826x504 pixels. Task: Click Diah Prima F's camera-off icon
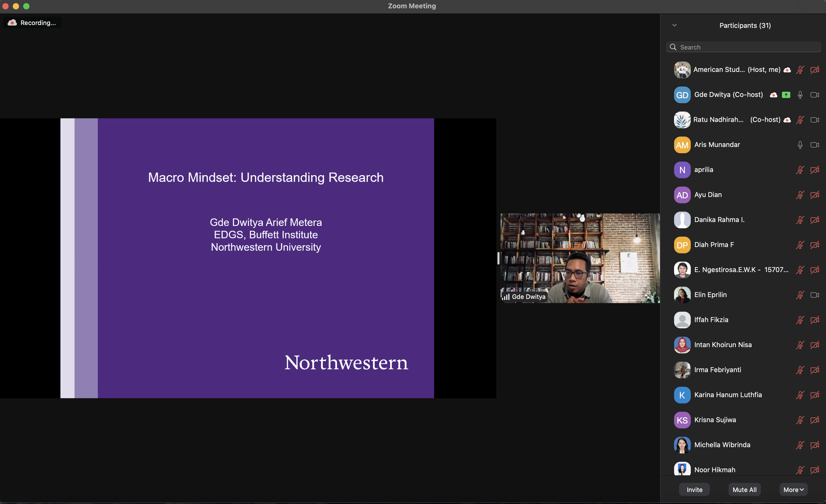coord(815,245)
